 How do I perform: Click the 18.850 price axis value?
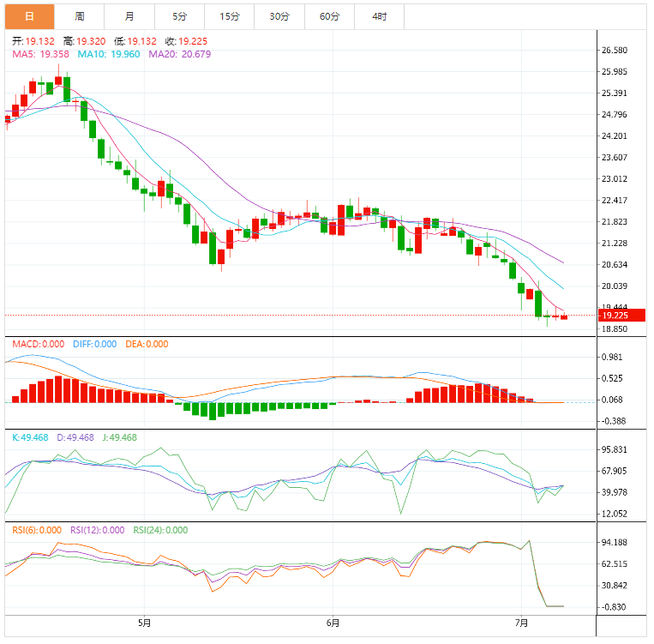615,329
